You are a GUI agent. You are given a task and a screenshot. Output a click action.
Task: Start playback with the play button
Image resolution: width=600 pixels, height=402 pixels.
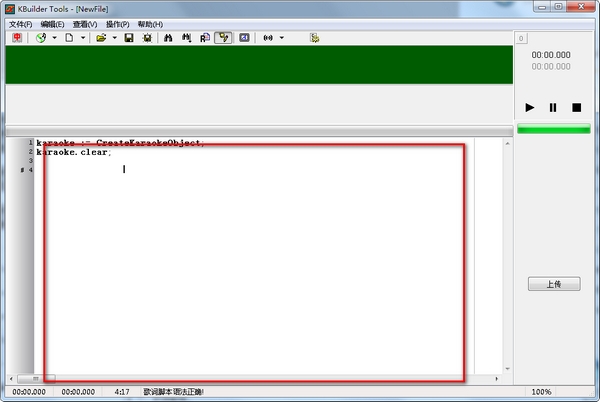[530, 107]
